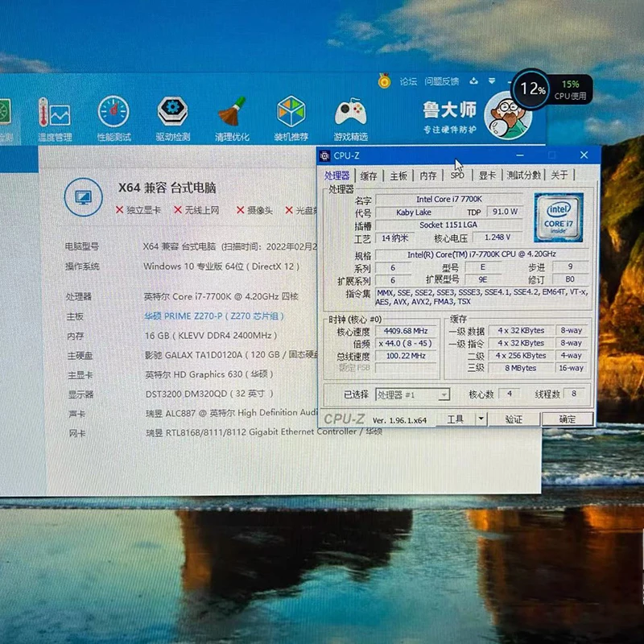Click the 8 MBytes level 3 cache value
This screenshot has width=644, height=644.
[520, 368]
